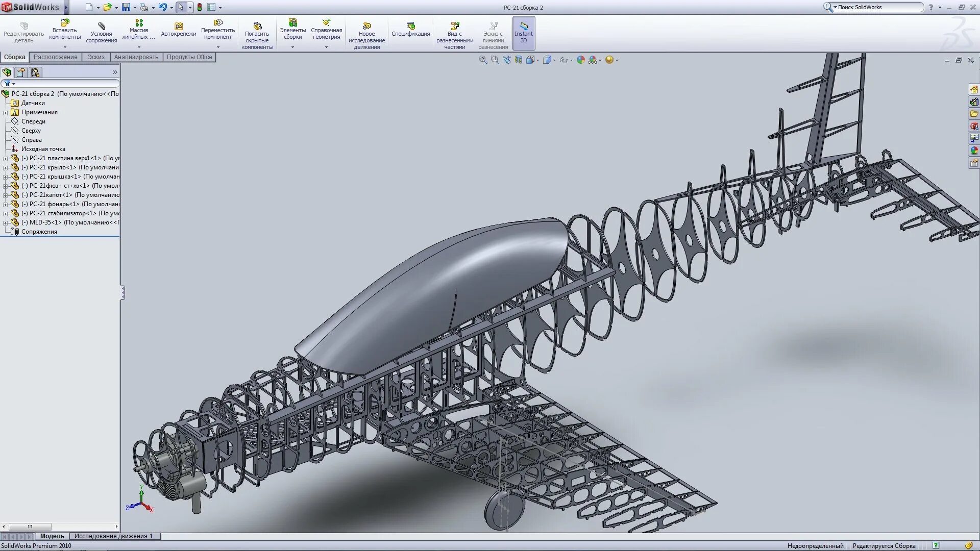Click the Previous View icon
The width and height of the screenshot is (980, 551).
(x=506, y=60)
